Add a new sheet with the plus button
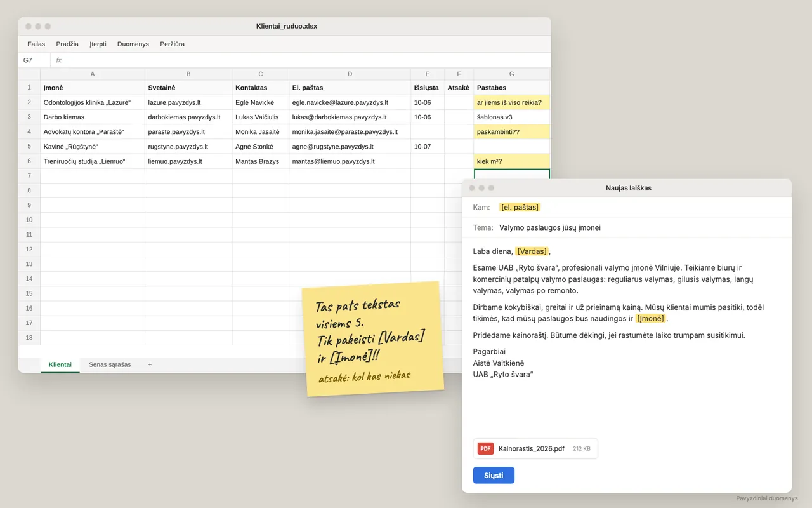 150,364
